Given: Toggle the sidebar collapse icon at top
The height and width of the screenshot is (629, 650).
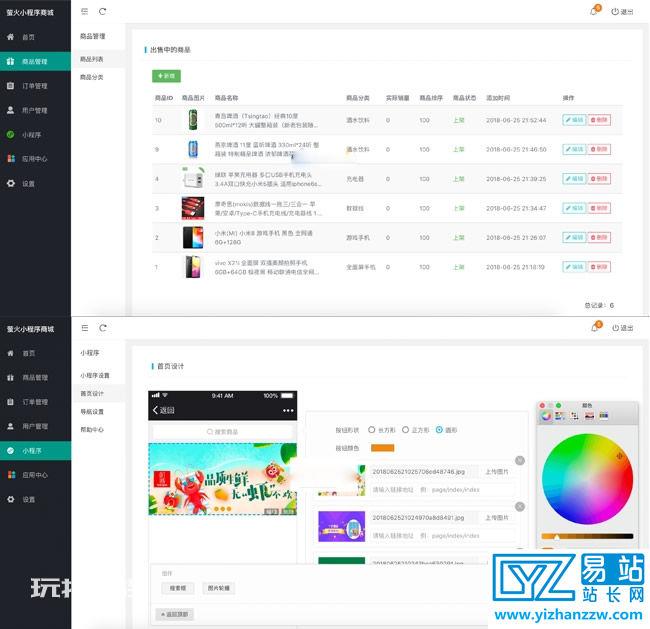Looking at the screenshot, I should [85, 12].
